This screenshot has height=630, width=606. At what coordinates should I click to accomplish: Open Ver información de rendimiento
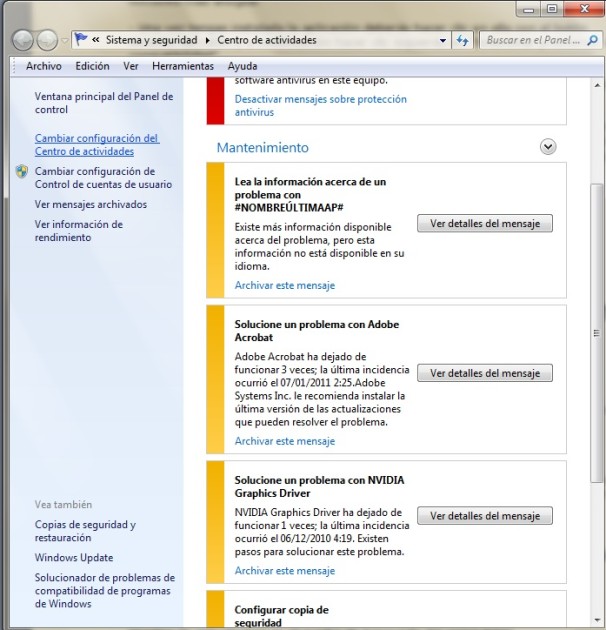(79, 231)
